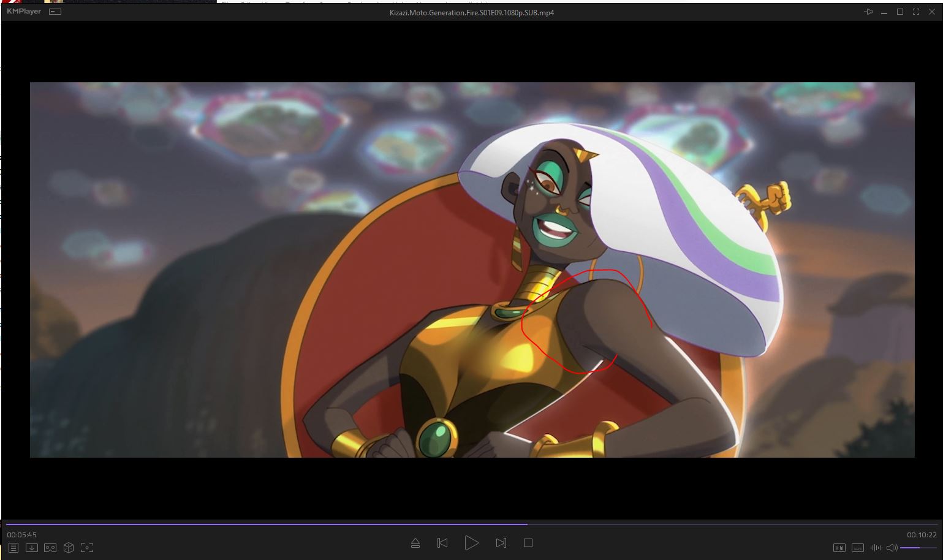Click the screen capture frame icon
This screenshot has height=560, width=943.
coord(87,548)
